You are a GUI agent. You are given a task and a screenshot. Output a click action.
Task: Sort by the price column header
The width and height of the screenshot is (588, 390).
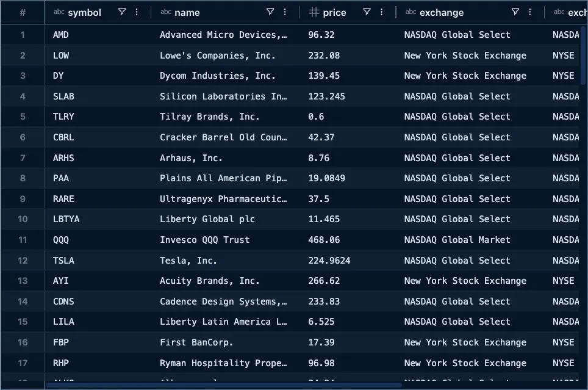tap(334, 12)
